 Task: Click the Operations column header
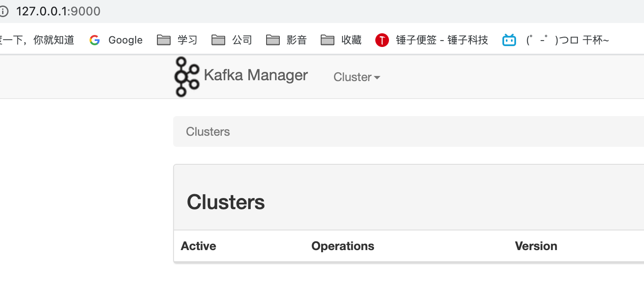(x=342, y=246)
